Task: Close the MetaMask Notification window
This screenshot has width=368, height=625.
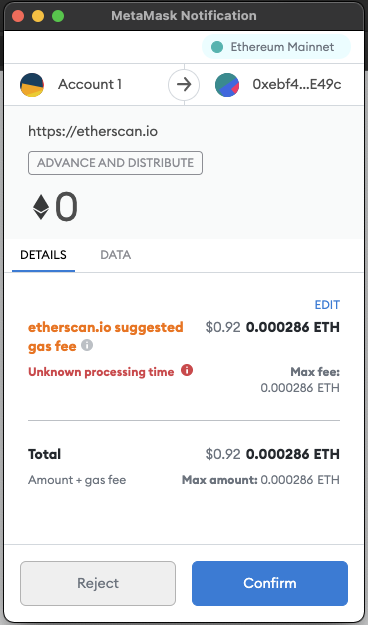Action: [x=18, y=16]
